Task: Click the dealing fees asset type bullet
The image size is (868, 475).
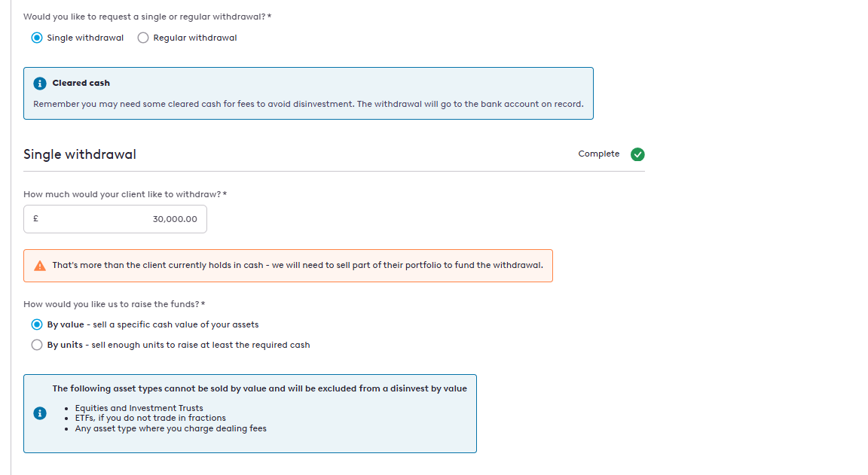Action: 170,428
